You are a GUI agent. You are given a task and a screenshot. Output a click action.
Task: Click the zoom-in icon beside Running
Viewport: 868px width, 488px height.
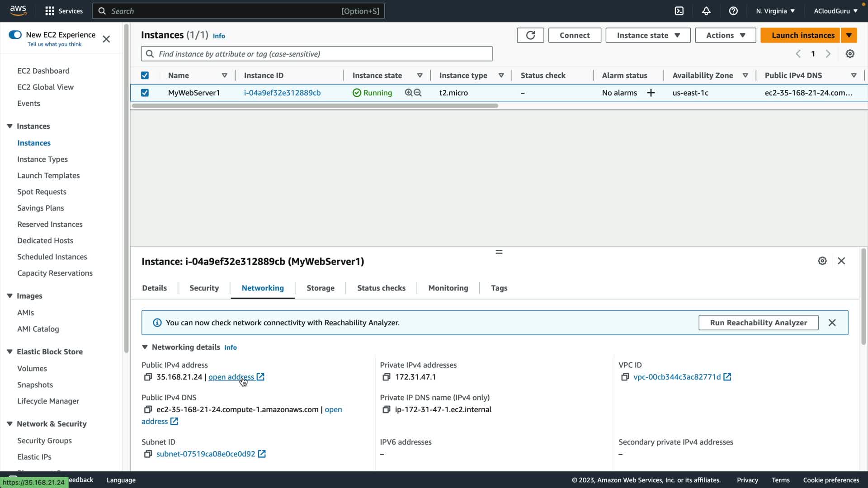(x=409, y=93)
